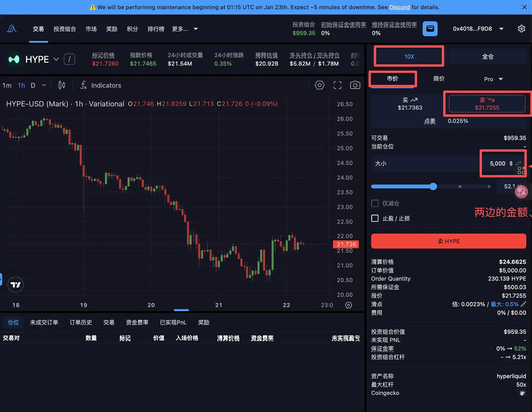
Task: Switch size unit swap icon
Action: point(518,164)
